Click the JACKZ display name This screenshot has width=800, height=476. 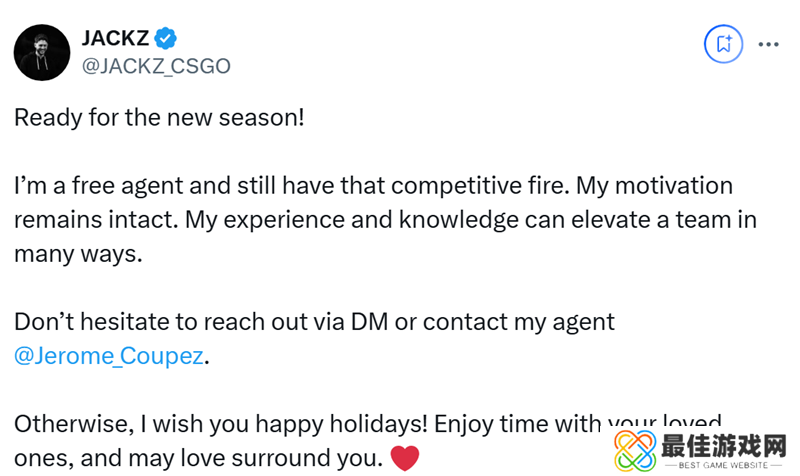114,39
